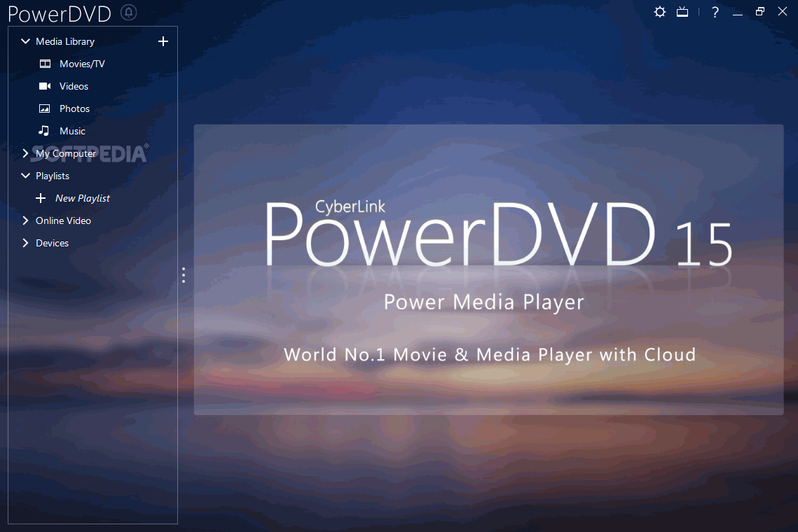Click the Media Library heading text
Image resolution: width=798 pixels, height=532 pixels.
click(x=65, y=41)
